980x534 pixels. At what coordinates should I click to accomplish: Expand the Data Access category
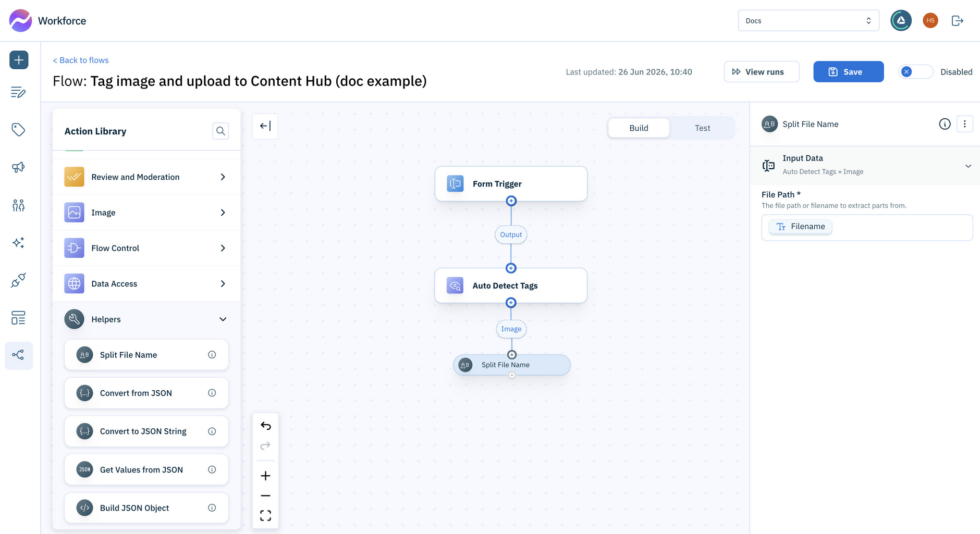(146, 283)
